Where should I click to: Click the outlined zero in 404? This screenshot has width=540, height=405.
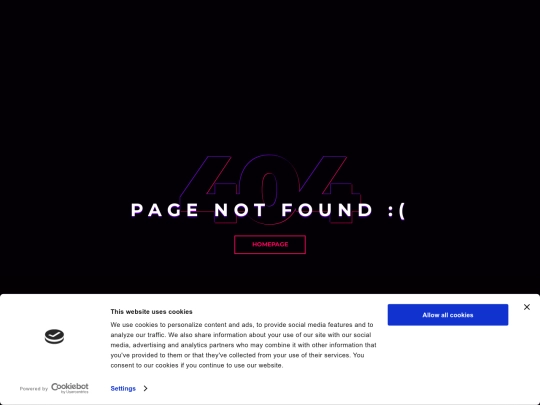269,190
